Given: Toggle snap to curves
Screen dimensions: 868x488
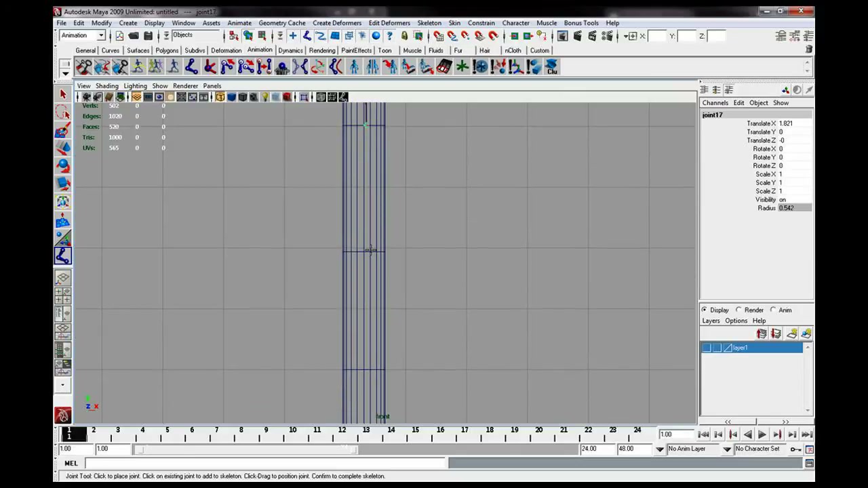Looking at the screenshot, I should pyautogui.click(x=452, y=36).
